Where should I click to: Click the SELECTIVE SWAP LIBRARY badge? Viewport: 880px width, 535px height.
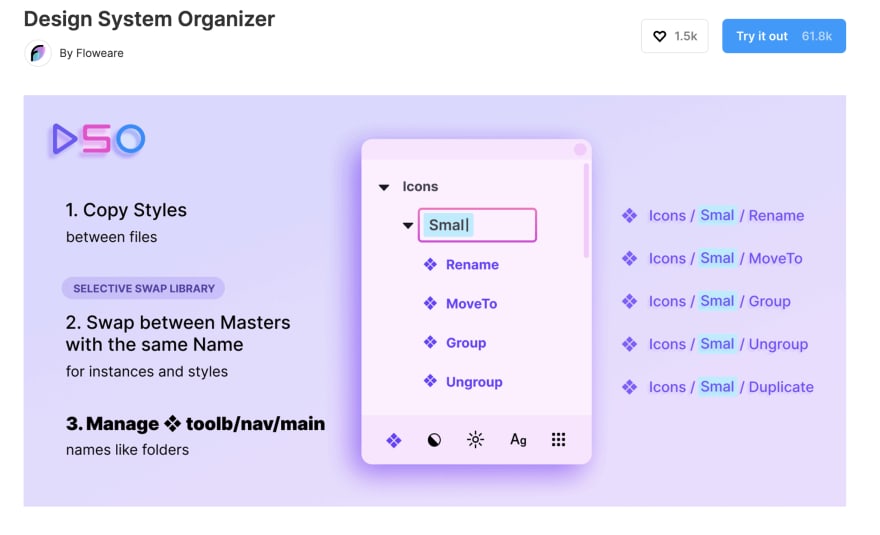point(144,289)
